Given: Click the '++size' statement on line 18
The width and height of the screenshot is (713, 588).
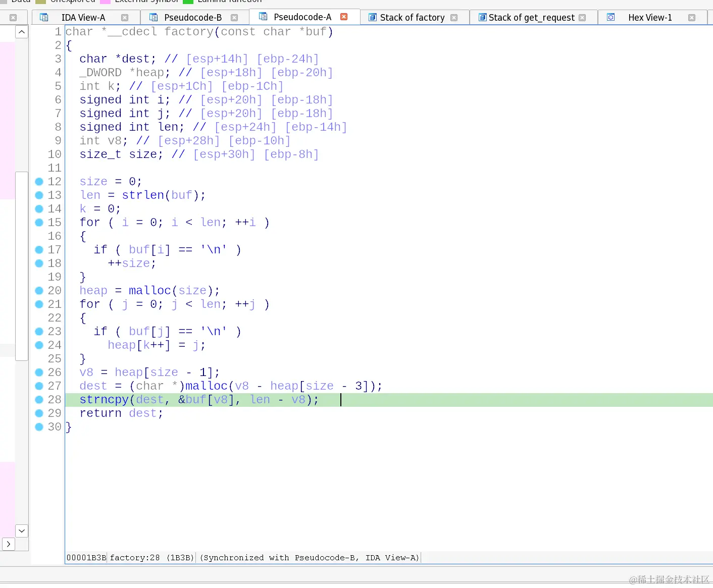Looking at the screenshot, I should click(x=129, y=263).
